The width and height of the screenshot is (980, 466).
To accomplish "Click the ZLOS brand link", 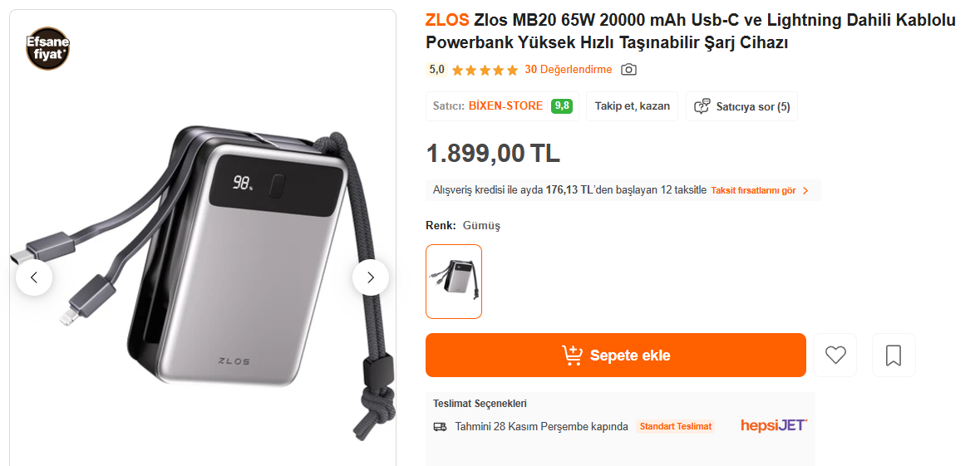I will (447, 20).
